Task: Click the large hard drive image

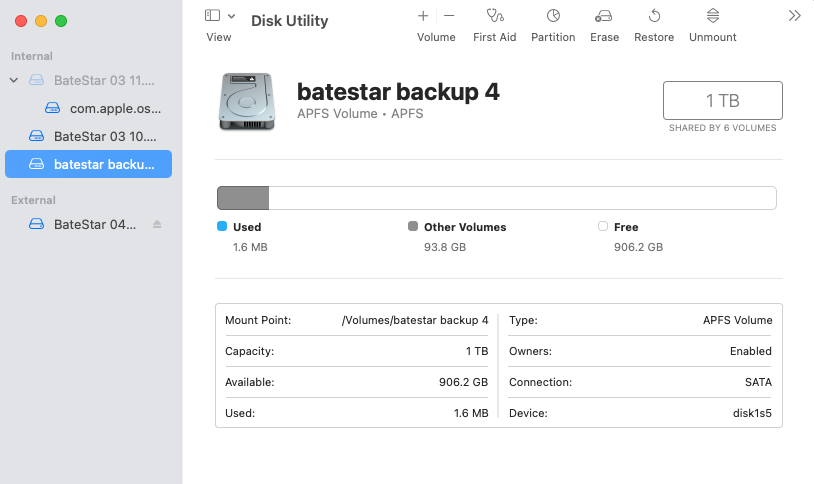Action: 247,101
